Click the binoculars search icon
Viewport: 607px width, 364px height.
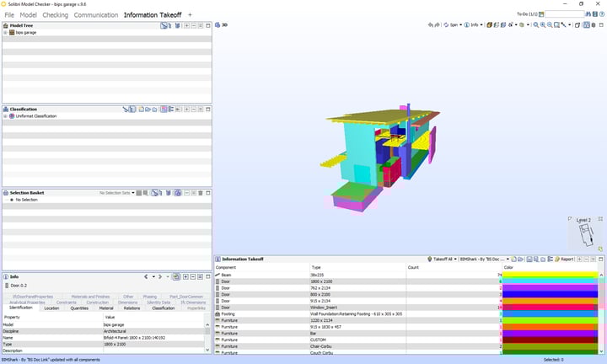pyautogui.click(x=588, y=14)
